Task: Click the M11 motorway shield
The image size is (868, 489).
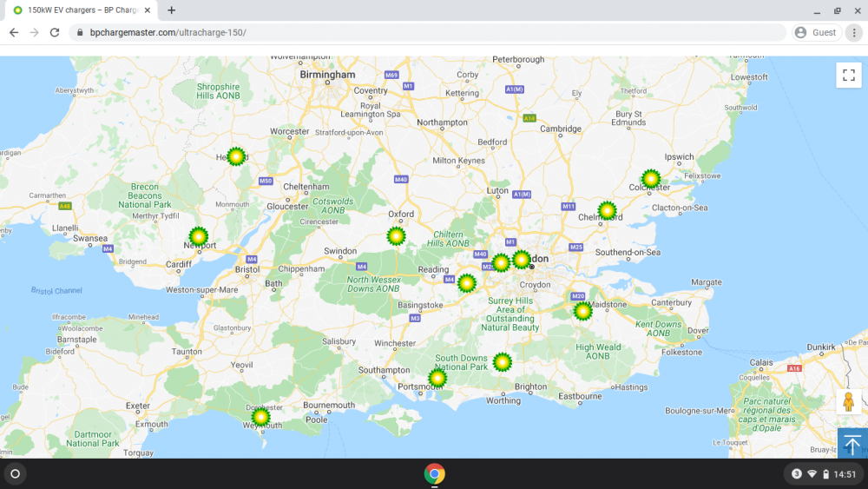Action: pos(569,207)
